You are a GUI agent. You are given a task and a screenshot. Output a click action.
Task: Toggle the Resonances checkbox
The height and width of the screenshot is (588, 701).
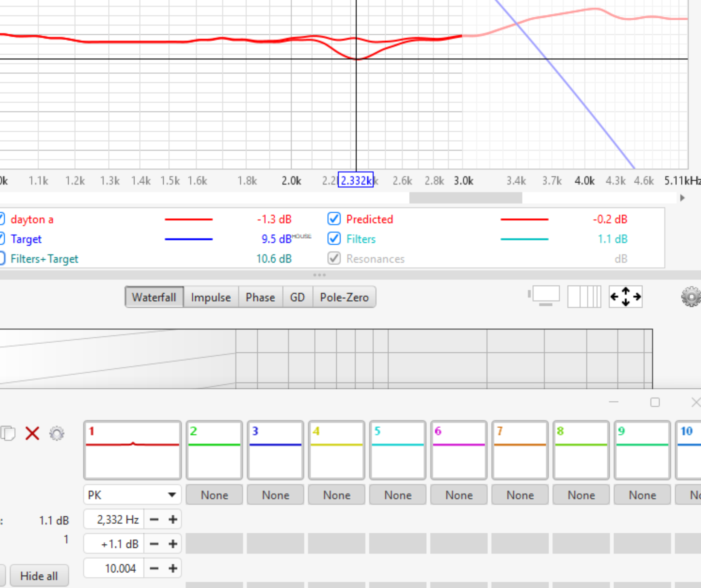(334, 259)
